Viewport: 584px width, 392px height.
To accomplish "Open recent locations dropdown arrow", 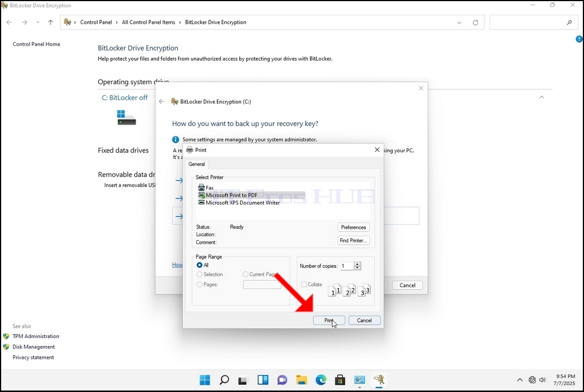I will 37,22.
